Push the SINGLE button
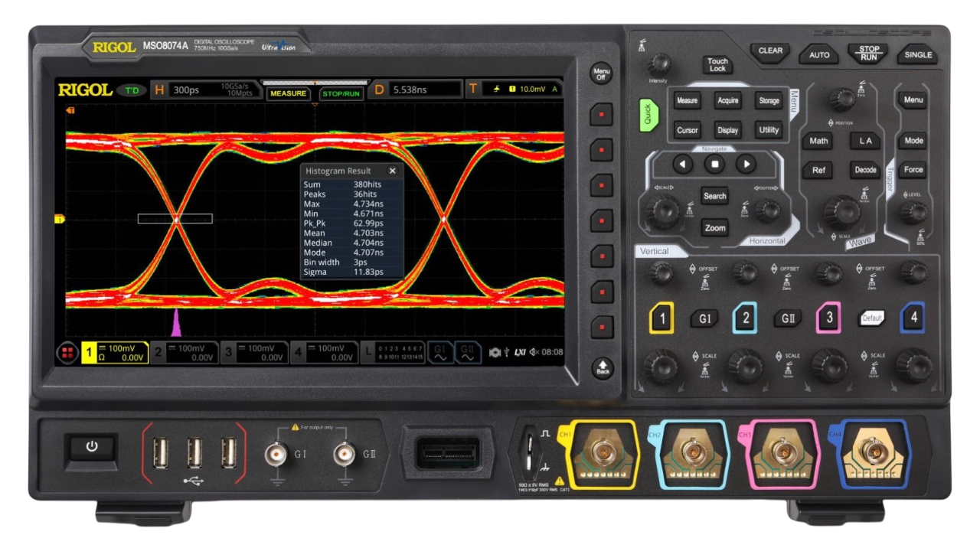The height and width of the screenshot is (548, 980). tap(918, 55)
